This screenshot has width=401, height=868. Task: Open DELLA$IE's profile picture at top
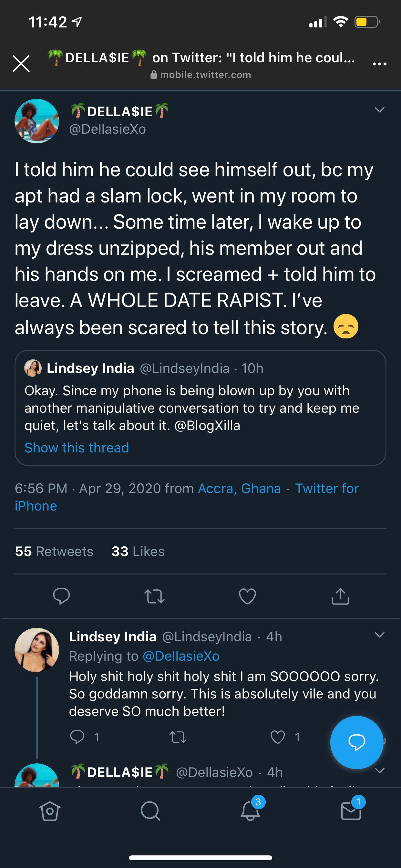[x=37, y=121]
